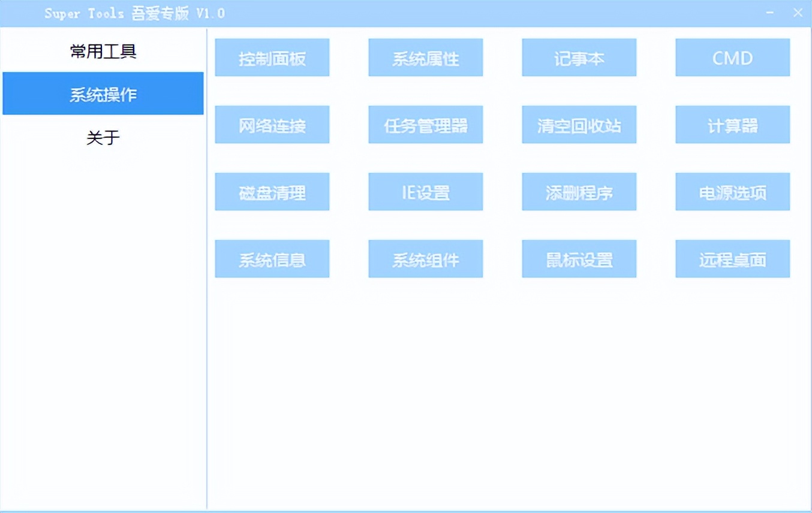Image resolution: width=812 pixels, height=513 pixels.
Task: Empty the Recycle Bin (清空回收站)
Action: [579, 125]
